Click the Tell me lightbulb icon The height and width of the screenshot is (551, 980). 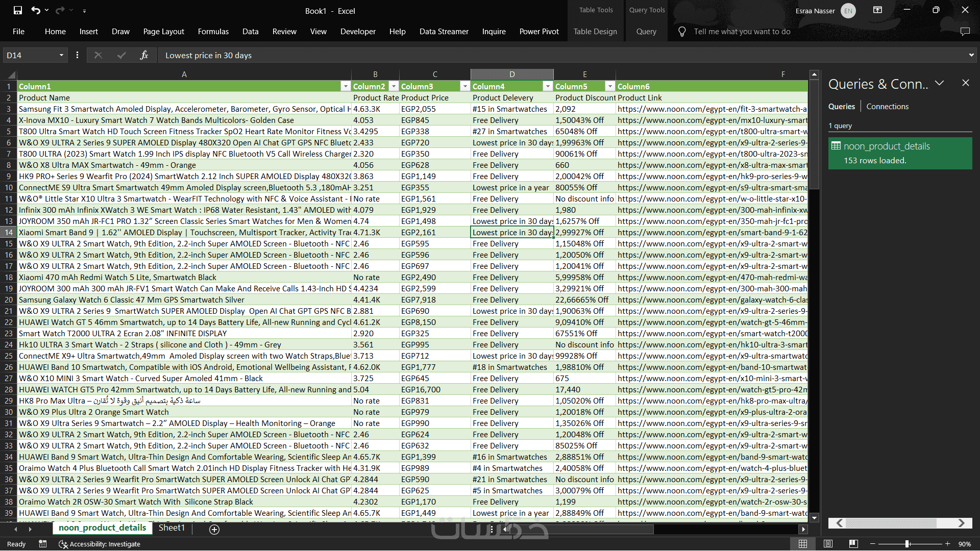682,32
